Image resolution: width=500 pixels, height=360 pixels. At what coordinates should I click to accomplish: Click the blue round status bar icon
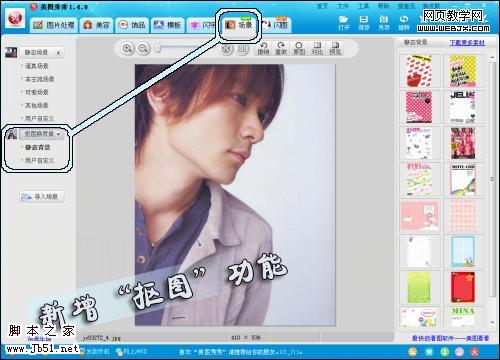tap(429, 351)
